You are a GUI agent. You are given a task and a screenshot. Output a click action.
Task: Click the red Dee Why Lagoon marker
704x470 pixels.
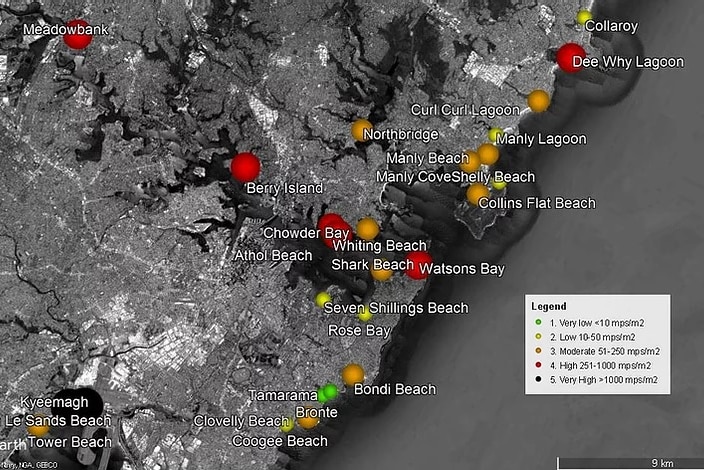(x=572, y=58)
